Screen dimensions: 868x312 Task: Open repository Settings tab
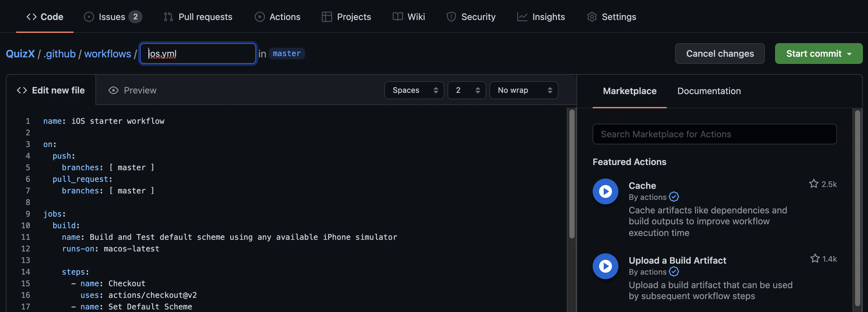pyautogui.click(x=611, y=16)
